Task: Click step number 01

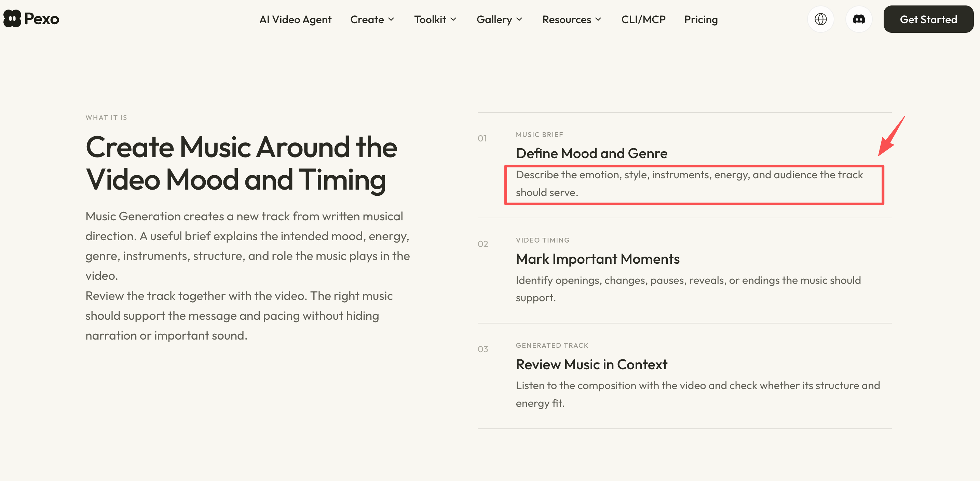Action: (x=482, y=138)
